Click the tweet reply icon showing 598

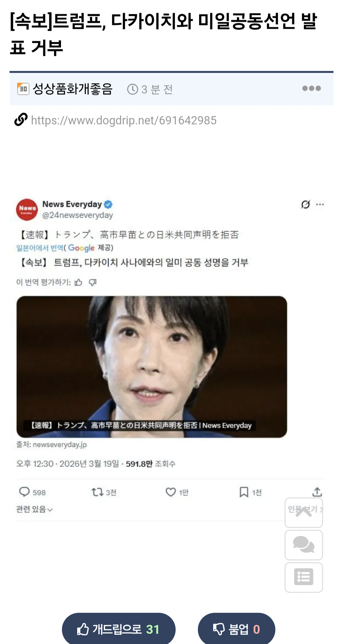point(24,492)
